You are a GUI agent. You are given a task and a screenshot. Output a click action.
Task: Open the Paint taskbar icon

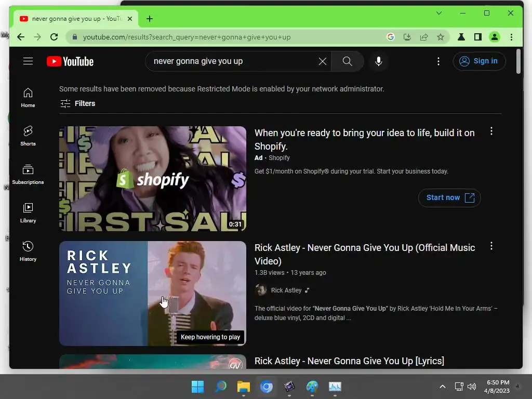[x=312, y=387]
